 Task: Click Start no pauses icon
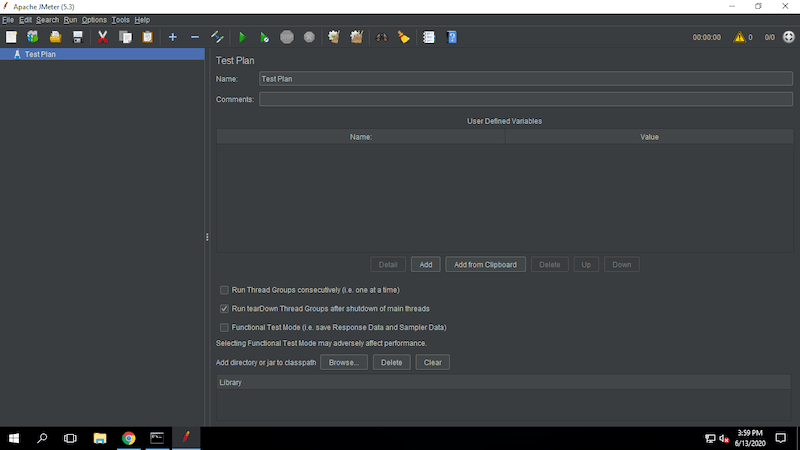coord(264,37)
